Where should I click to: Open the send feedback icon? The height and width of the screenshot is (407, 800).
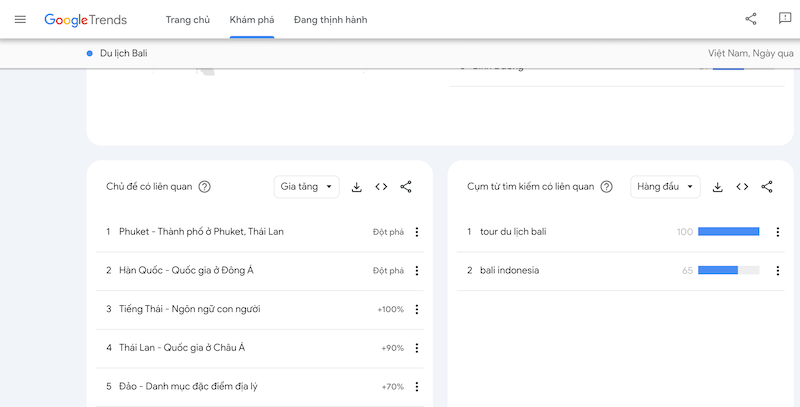pos(785,18)
